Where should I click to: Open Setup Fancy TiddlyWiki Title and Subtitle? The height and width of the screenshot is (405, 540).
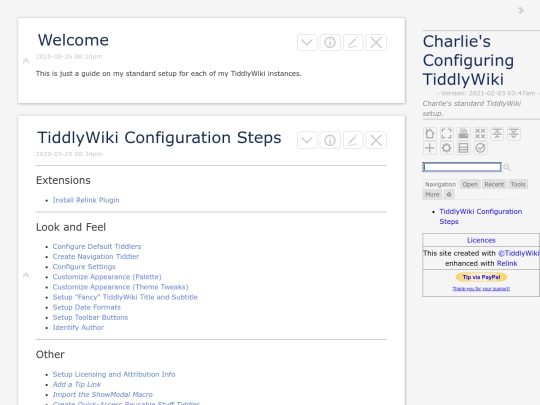click(x=125, y=297)
